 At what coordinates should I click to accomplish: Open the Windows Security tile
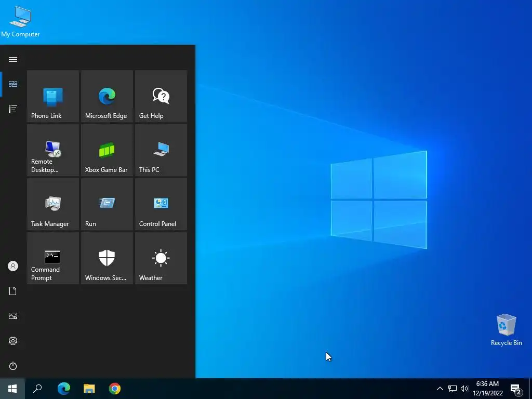point(107,258)
